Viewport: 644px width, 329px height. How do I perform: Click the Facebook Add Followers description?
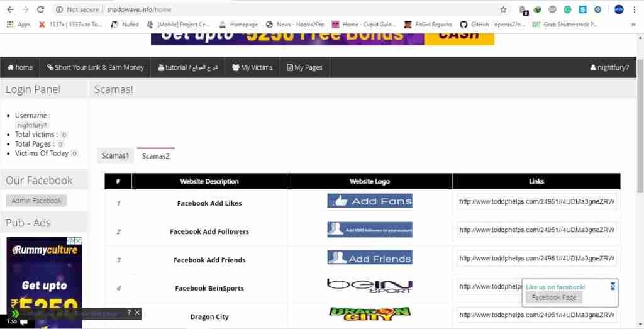(x=209, y=231)
